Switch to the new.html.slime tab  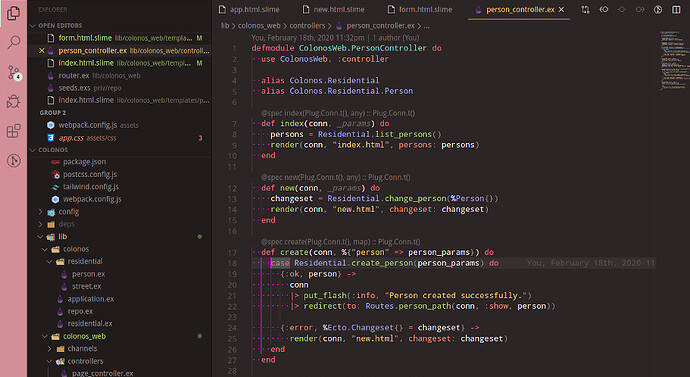(x=334, y=10)
